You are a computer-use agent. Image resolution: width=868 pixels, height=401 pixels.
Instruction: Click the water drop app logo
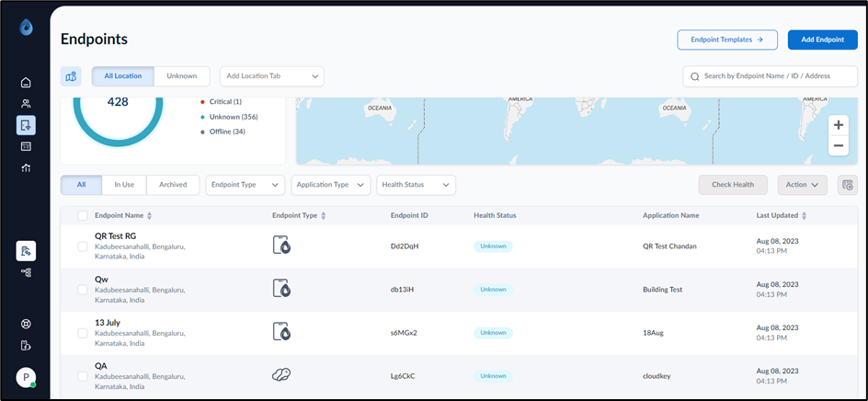[x=26, y=28]
